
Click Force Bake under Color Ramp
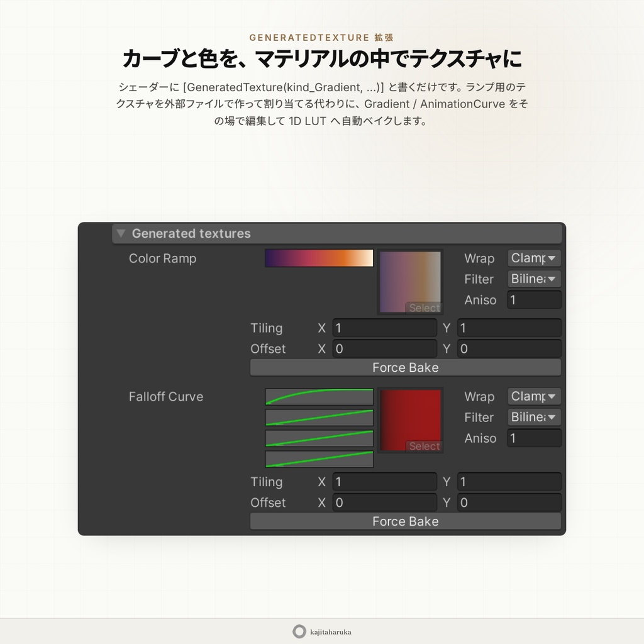pos(406,367)
